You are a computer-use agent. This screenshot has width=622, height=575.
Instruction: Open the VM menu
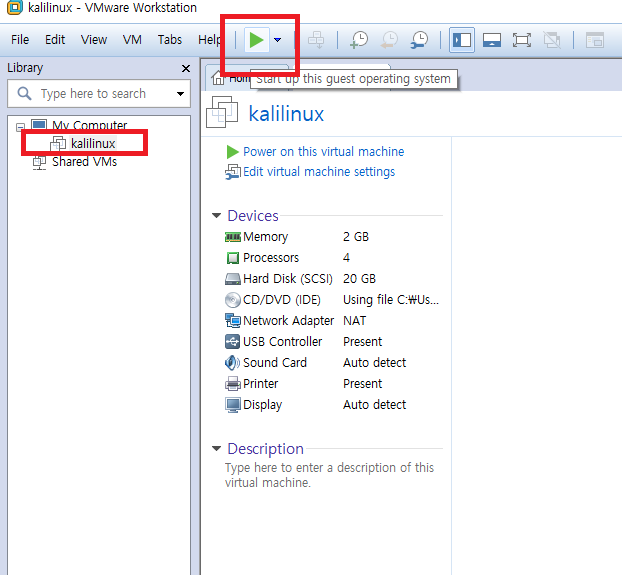[x=132, y=40]
